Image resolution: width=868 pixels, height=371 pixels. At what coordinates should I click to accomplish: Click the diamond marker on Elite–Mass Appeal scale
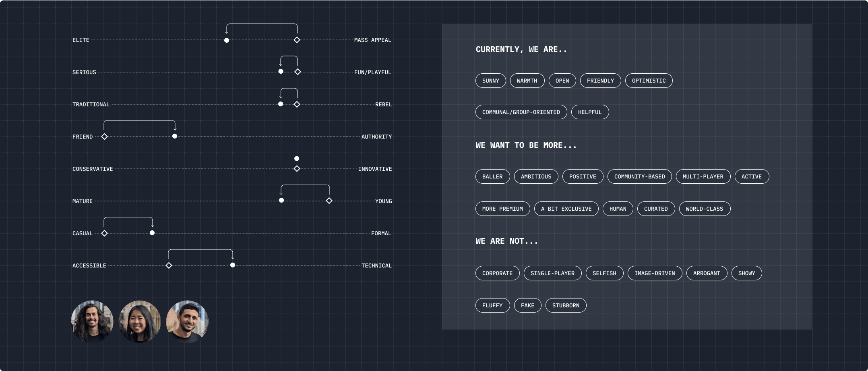point(297,40)
